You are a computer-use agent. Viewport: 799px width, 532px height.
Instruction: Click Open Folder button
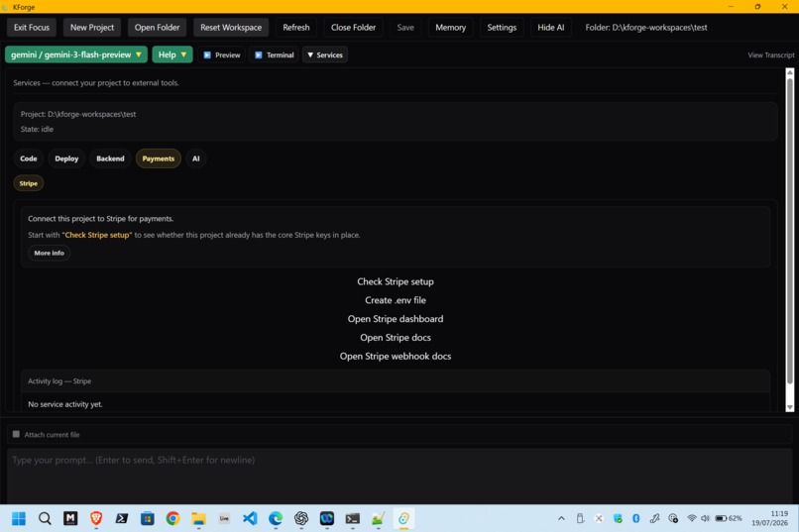(x=157, y=28)
